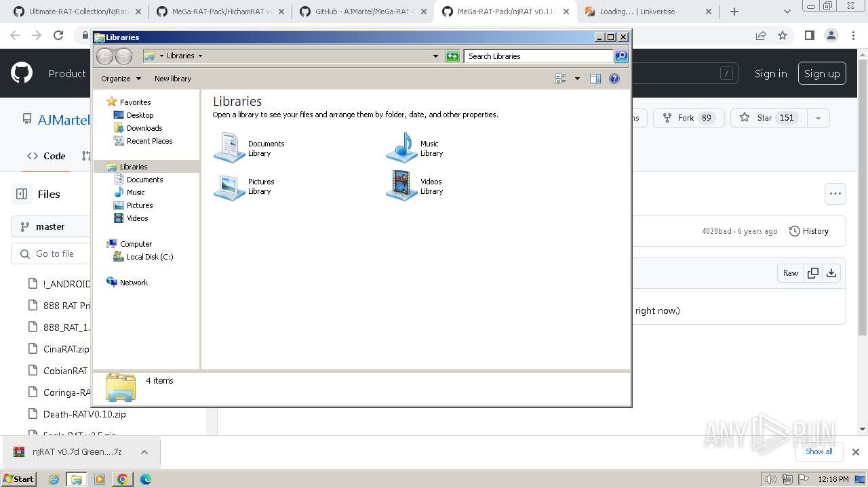Expand the address bar history dropdown
This screenshot has width=868, height=488.
435,56
